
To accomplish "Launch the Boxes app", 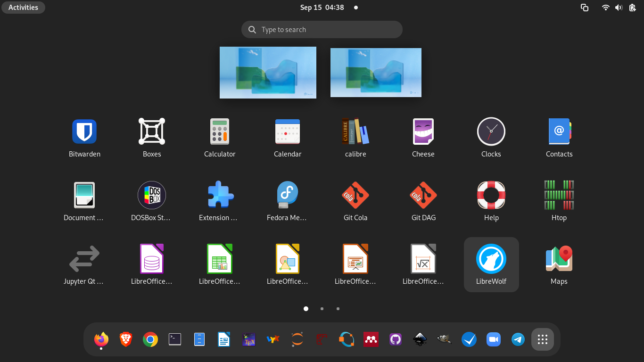I will coord(152,132).
